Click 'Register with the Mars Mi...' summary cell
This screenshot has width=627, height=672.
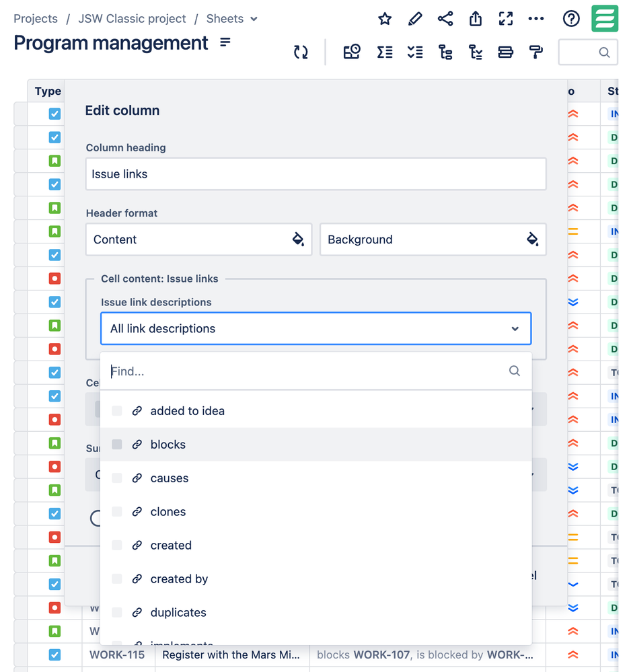(232, 655)
